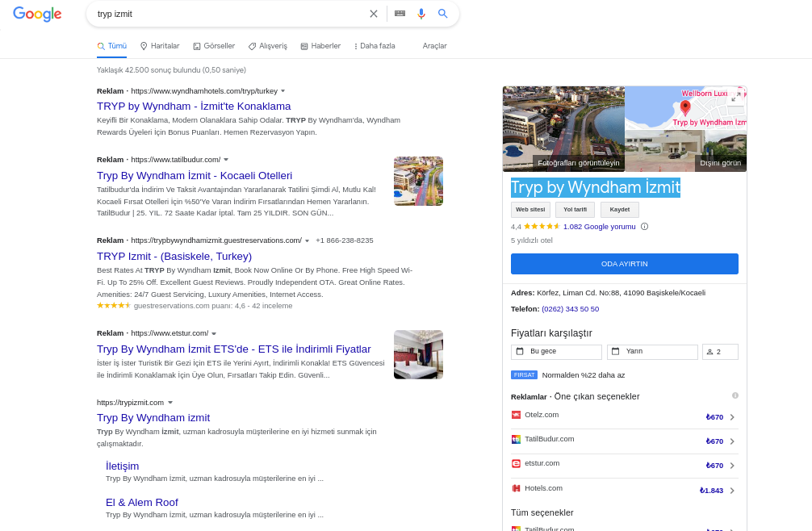Screen dimensions: 812x531
Task: Click the tatilbudur ad aerial thumbnail
Action: point(418,181)
